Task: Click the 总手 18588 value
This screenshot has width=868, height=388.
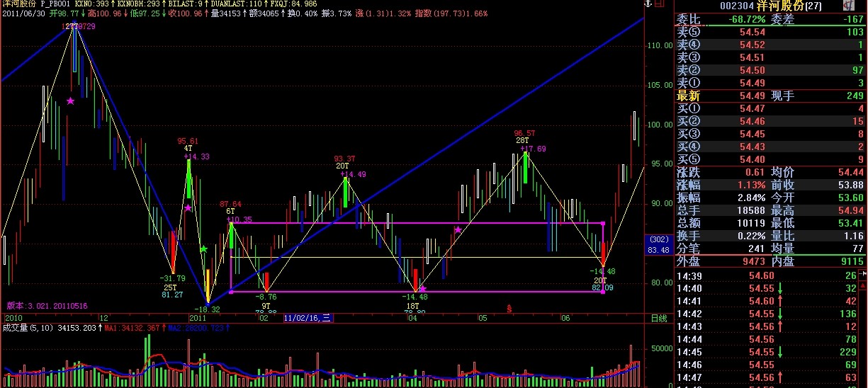Action: click(x=750, y=210)
